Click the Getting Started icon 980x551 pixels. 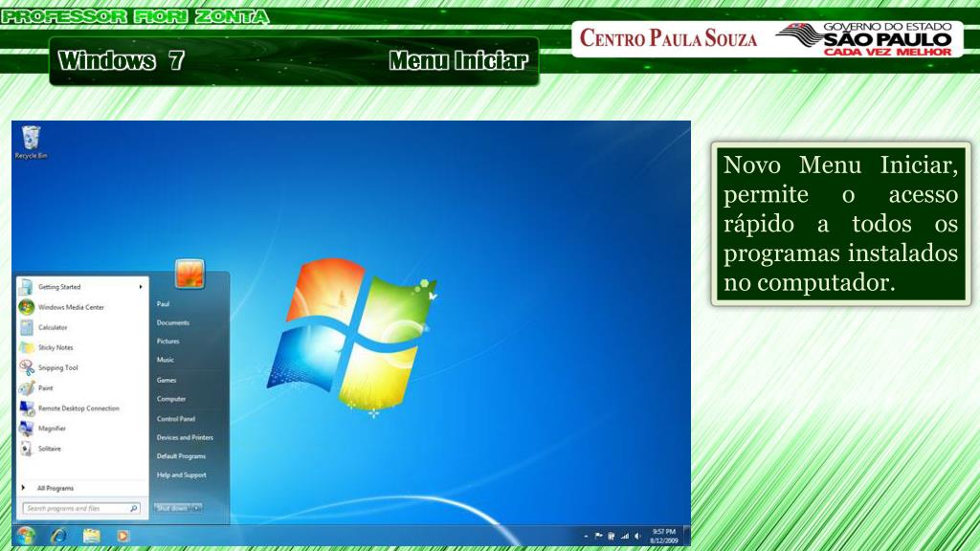[27, 287]
